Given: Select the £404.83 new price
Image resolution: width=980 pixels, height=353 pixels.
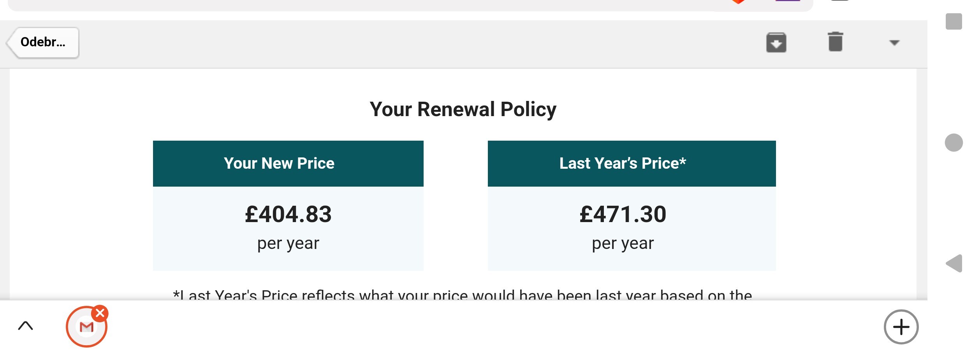Looking at the screenshot, I should point(288,214).
